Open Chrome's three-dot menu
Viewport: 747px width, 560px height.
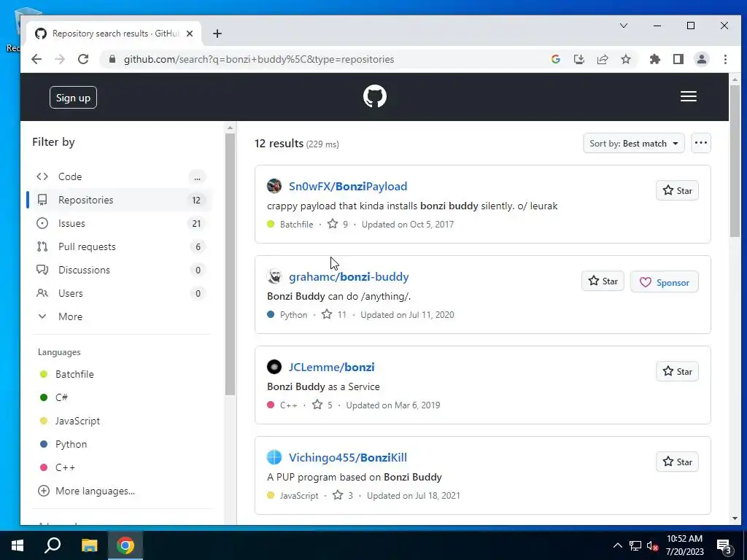[725, 59]
